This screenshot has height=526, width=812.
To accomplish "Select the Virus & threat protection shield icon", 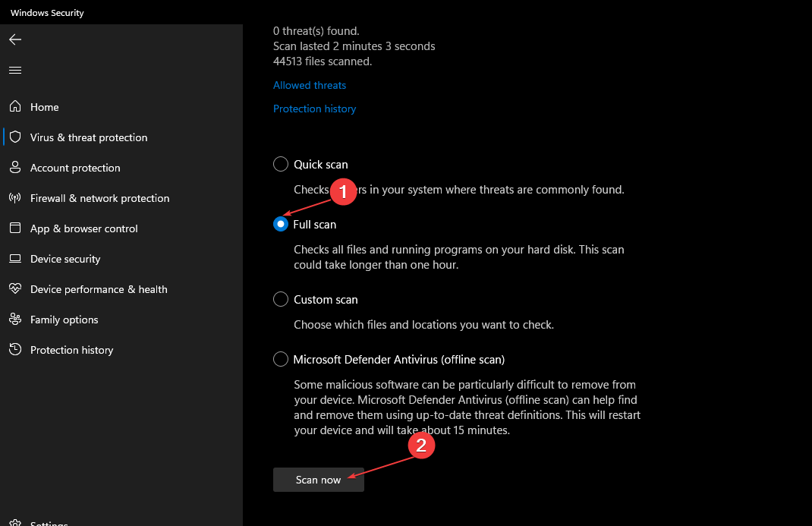I will coord(15,137).
